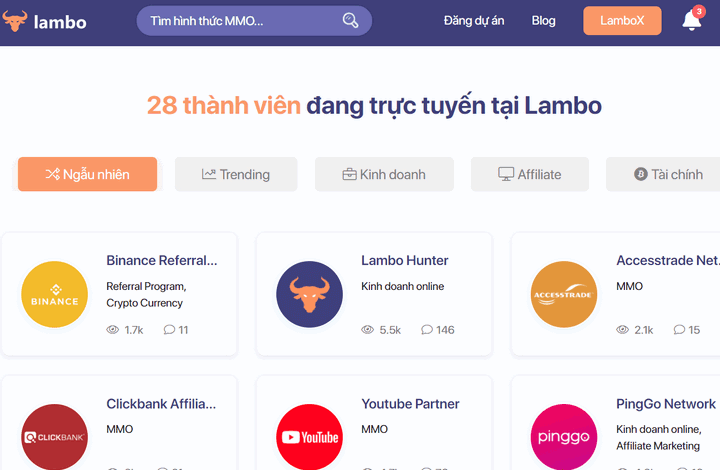Click the Clickbank logo thumbnail

coord(55,437)
